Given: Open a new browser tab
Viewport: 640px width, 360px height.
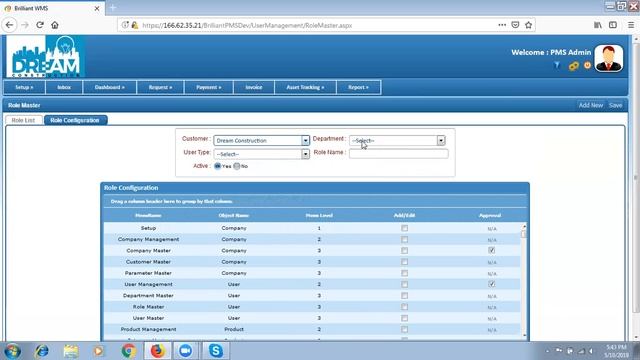Looking at the screenshot, I should (x=113, y=7).
